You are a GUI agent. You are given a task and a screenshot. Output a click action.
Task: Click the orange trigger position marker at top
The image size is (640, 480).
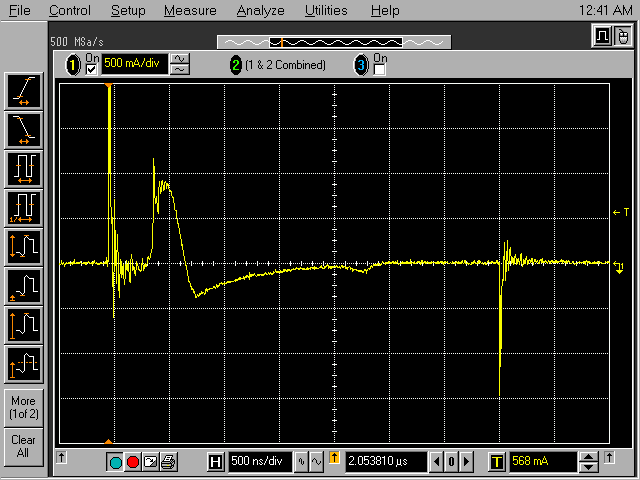108,85
